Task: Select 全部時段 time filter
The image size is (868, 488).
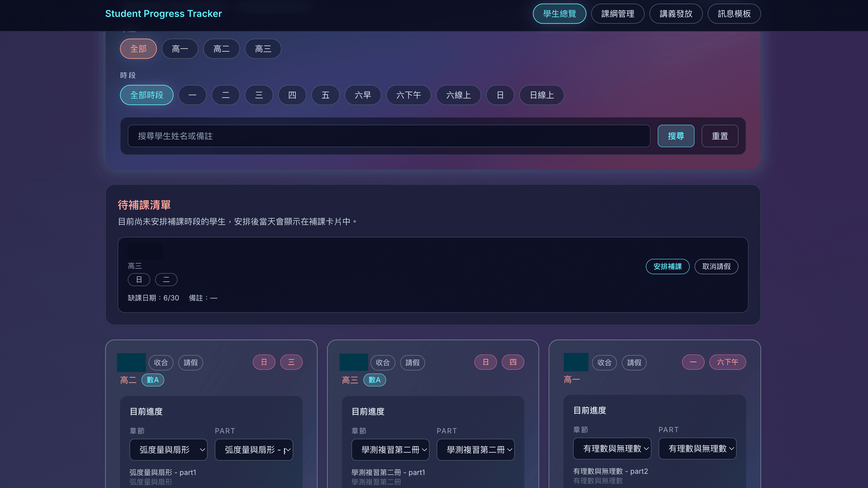Action: 146,95
